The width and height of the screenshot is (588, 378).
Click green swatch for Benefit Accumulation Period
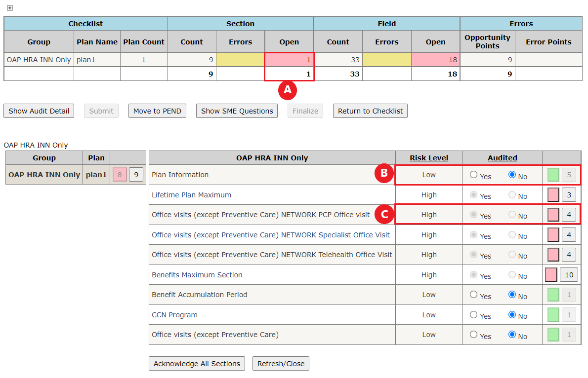click(x=553, y=295)
